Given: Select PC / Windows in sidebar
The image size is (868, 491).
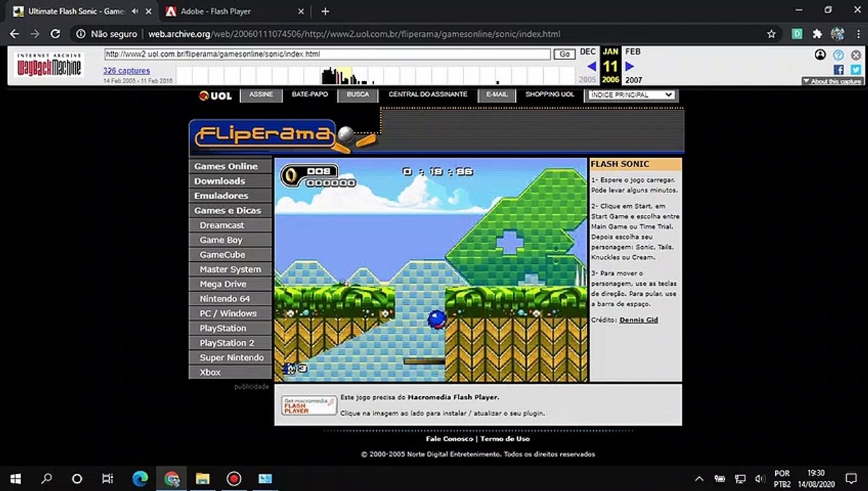Looking at the screenshot, I should pos(230,314).
